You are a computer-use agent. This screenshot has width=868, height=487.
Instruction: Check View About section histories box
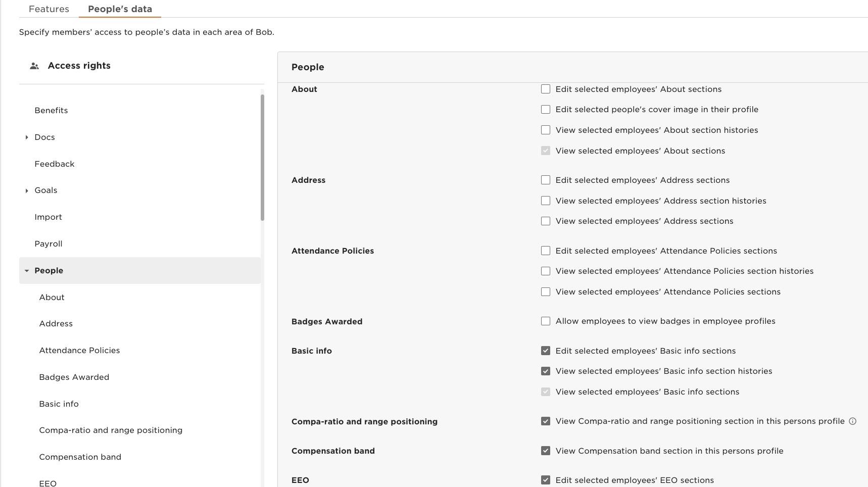546,130
